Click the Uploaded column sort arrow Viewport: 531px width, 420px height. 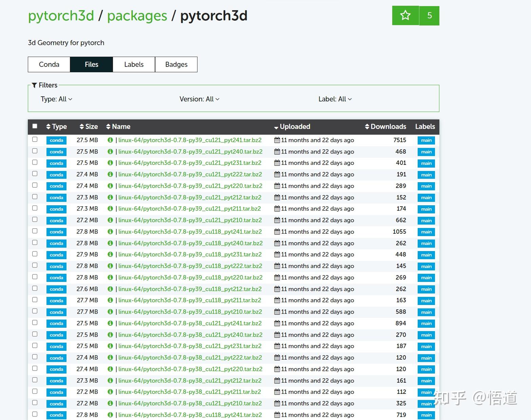[276, 127]
